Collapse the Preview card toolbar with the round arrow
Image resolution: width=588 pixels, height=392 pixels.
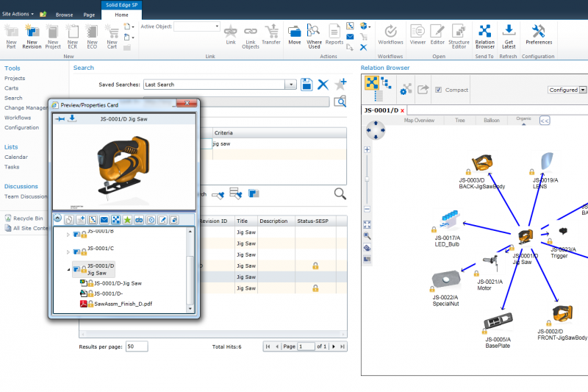57,218
